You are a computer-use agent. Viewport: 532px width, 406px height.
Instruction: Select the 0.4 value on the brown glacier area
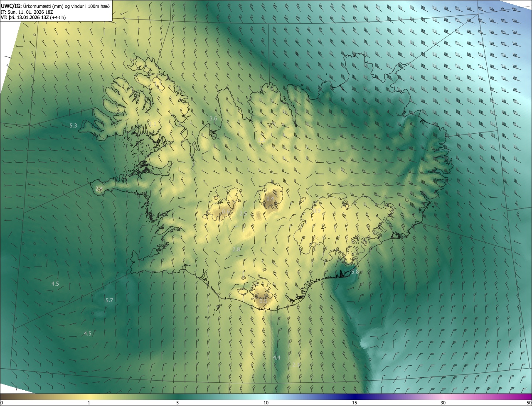(x=270, y=198)
